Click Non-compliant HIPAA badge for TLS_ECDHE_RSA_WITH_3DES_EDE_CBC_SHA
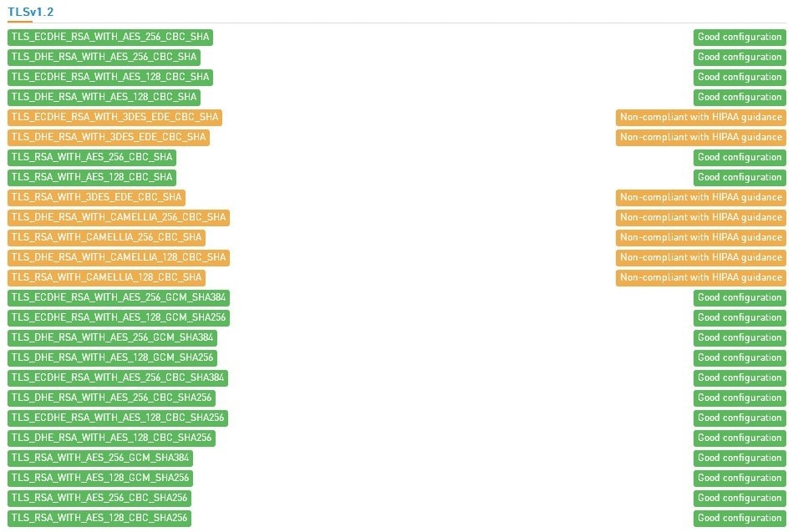The image size is (793, 532). [701, 117]
